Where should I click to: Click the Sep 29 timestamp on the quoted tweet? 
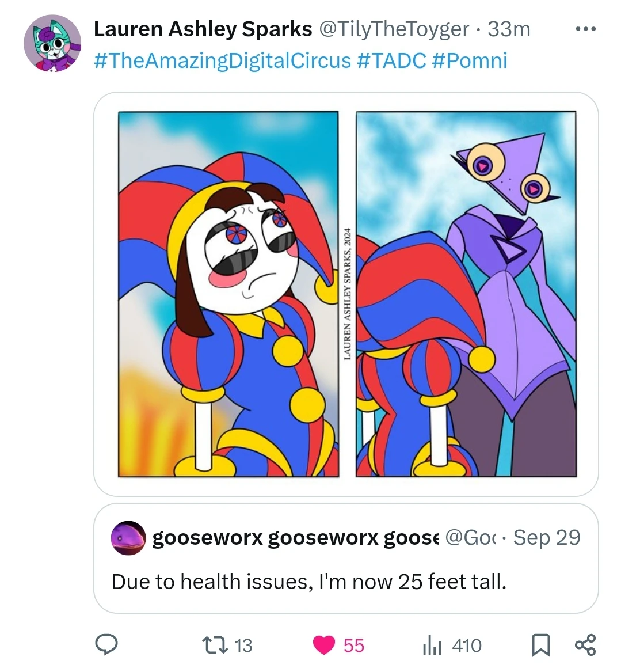[x=547, y=537]
